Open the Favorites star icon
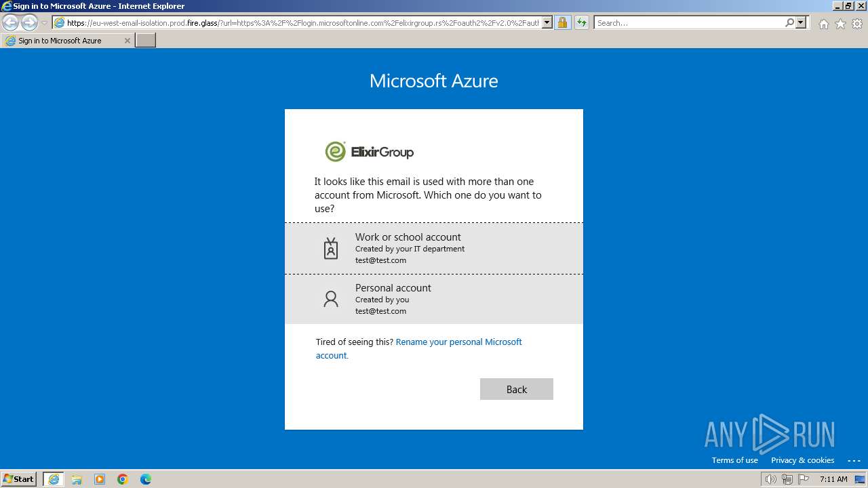 840,24
